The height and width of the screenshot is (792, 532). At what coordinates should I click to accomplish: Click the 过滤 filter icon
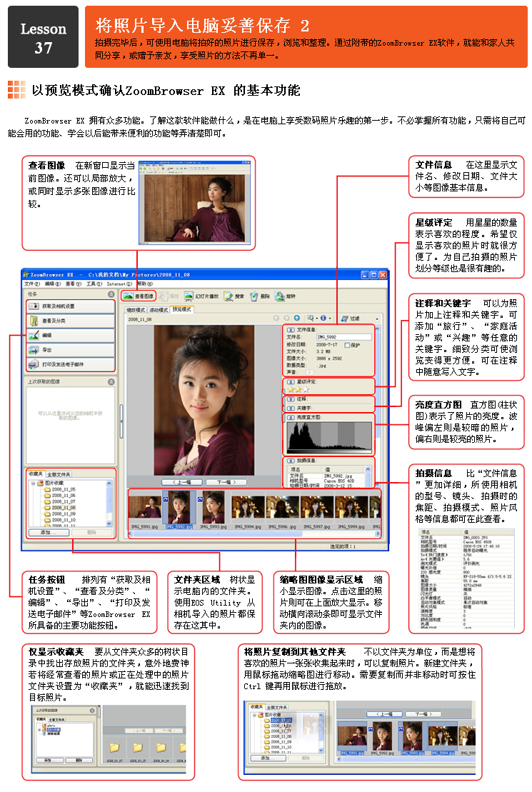[345, 319]
